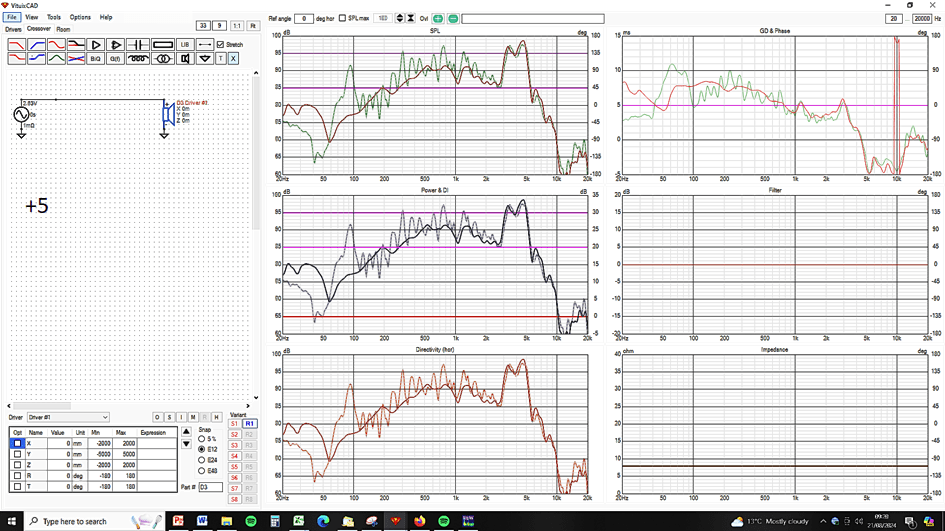
Task: Toggle the Stretch checkbox
Action: (x=221, y=45)
